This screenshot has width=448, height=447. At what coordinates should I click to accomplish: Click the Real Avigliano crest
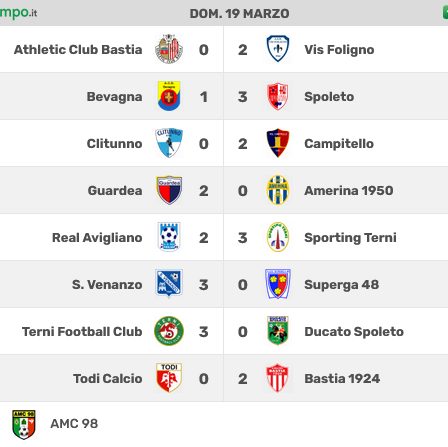169,237
